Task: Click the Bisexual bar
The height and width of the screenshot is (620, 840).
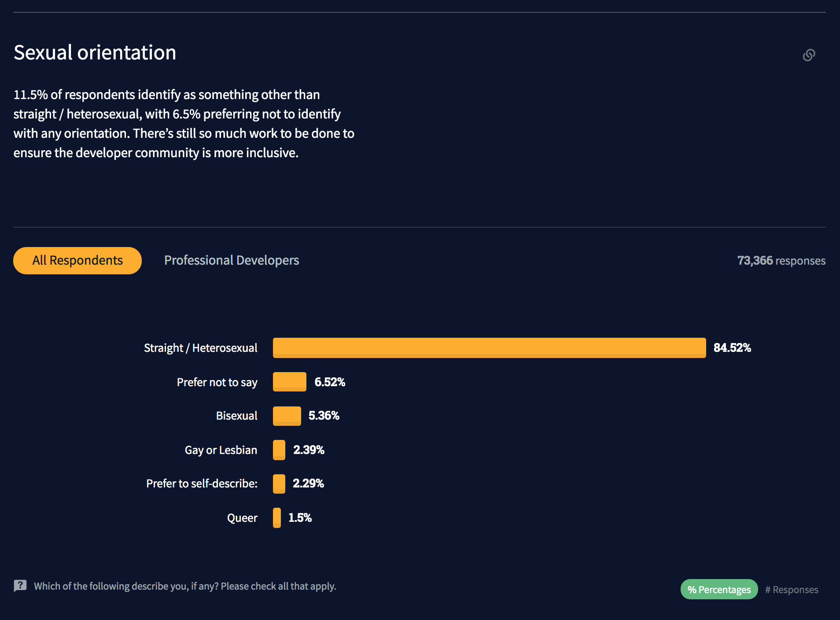Action: pyautogui.click(x=287, y=416)
